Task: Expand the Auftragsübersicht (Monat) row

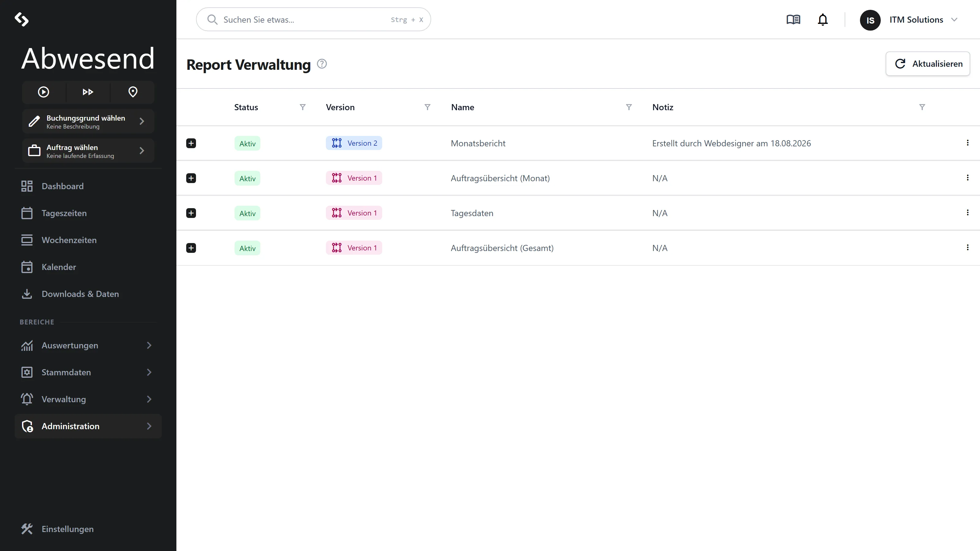Action: point(191,178)
